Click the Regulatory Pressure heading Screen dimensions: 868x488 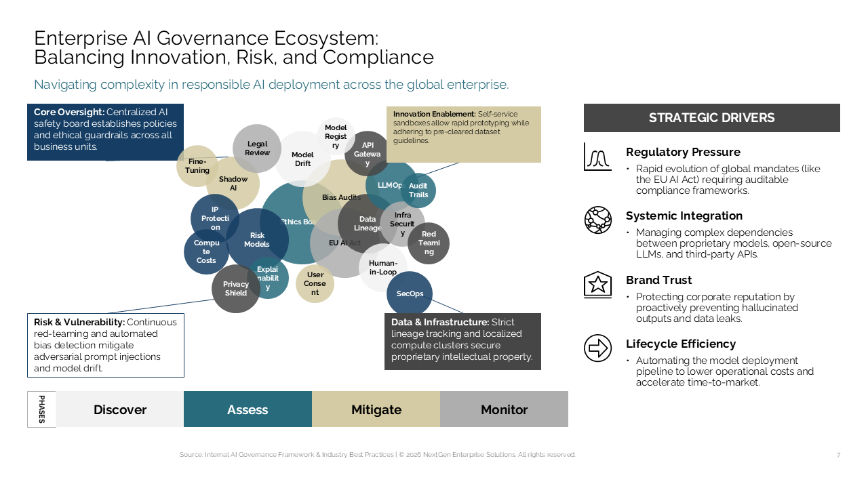[x=683, y=152]
